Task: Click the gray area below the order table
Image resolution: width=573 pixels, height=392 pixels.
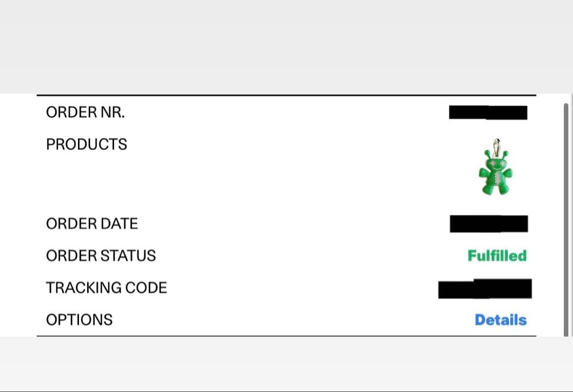Action: 286,363
